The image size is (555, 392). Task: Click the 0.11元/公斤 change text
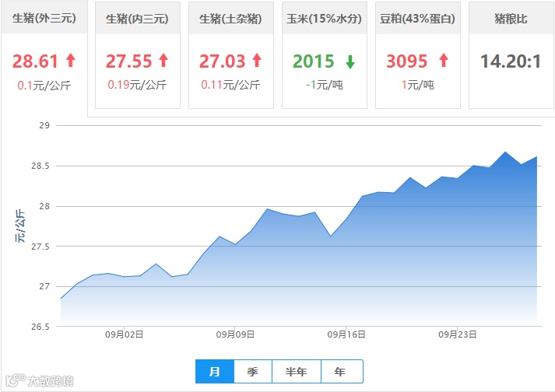[230, 85]
